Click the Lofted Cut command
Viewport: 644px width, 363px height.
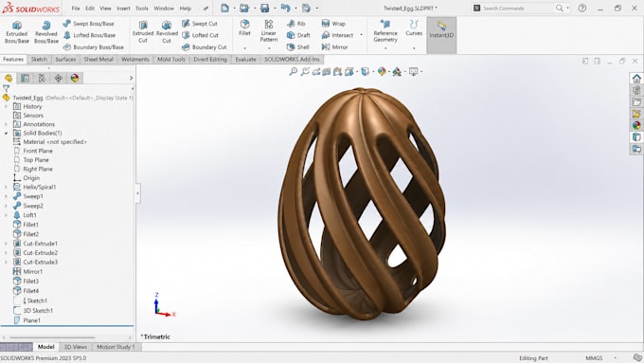click(200, 35)
